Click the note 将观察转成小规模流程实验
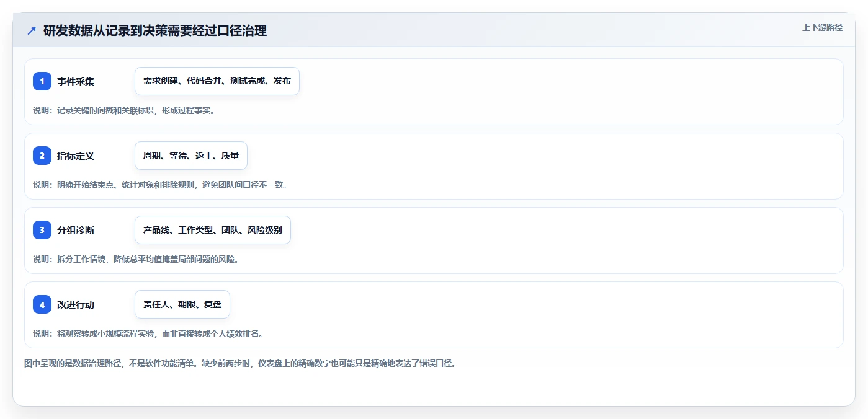This screenshot has width=868, height=419. tap(105, 333)
